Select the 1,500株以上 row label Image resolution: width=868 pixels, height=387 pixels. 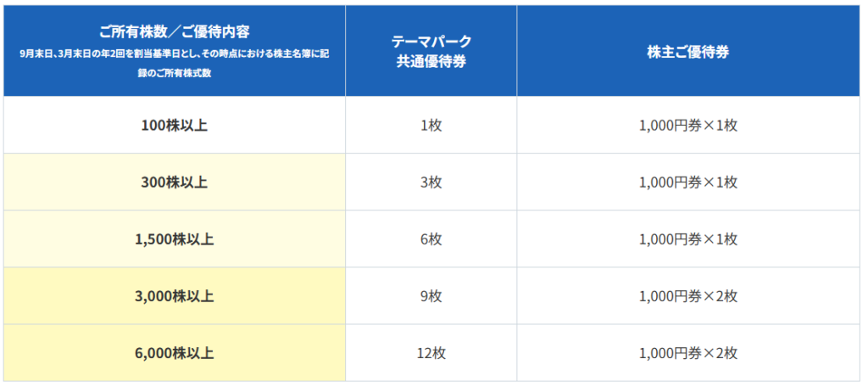coord(174,239)
